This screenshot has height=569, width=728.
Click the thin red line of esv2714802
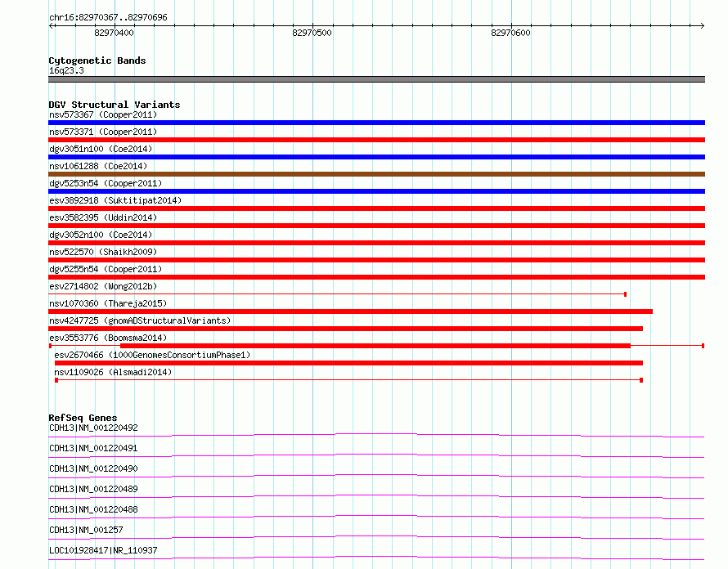pos(338,294)
